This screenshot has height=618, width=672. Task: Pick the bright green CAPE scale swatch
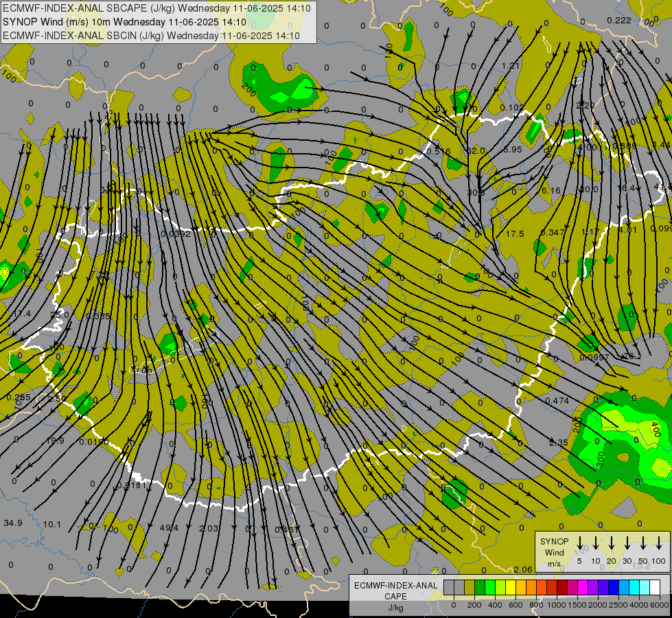pos(490,588)
